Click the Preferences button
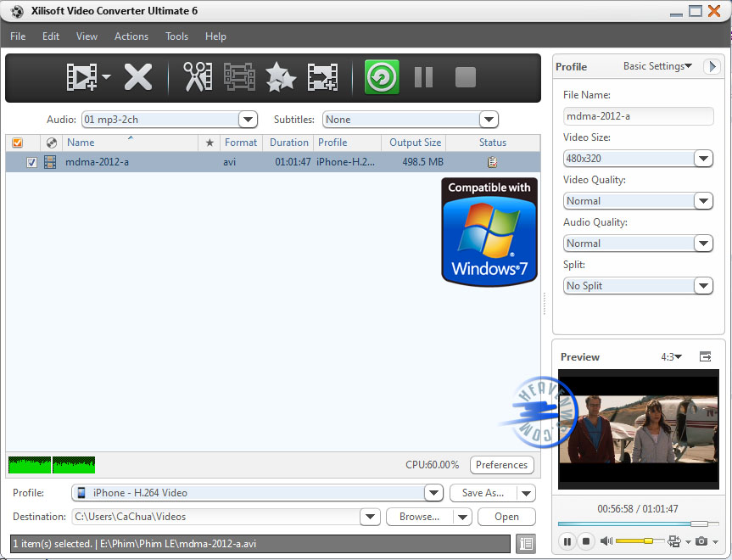 tap(501, 465)
